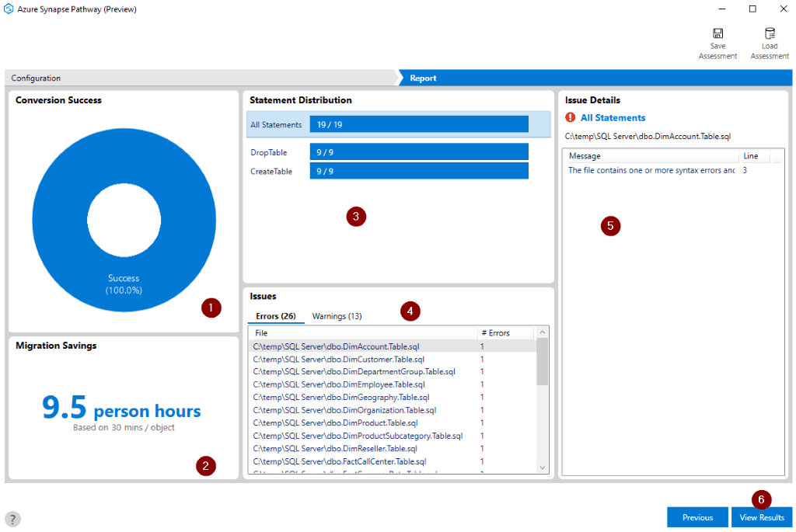Click the syntax errors message row
The image size is (796, 532).
coord(672,170)
